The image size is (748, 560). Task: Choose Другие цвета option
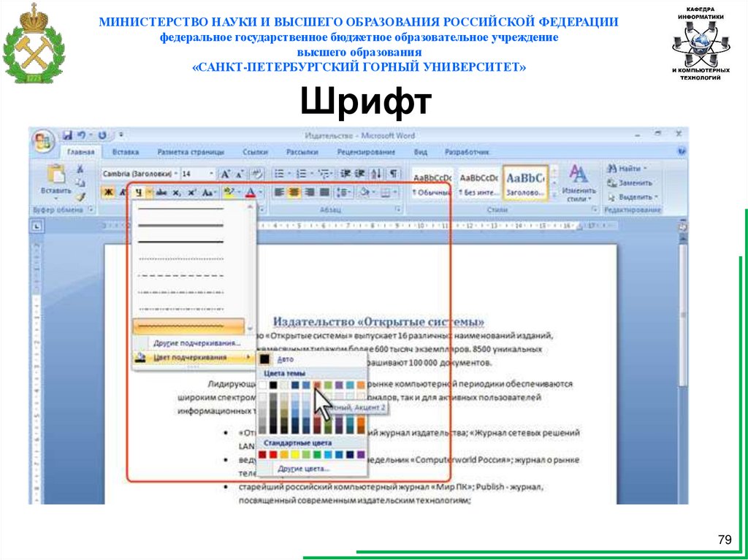pos(313,469)
